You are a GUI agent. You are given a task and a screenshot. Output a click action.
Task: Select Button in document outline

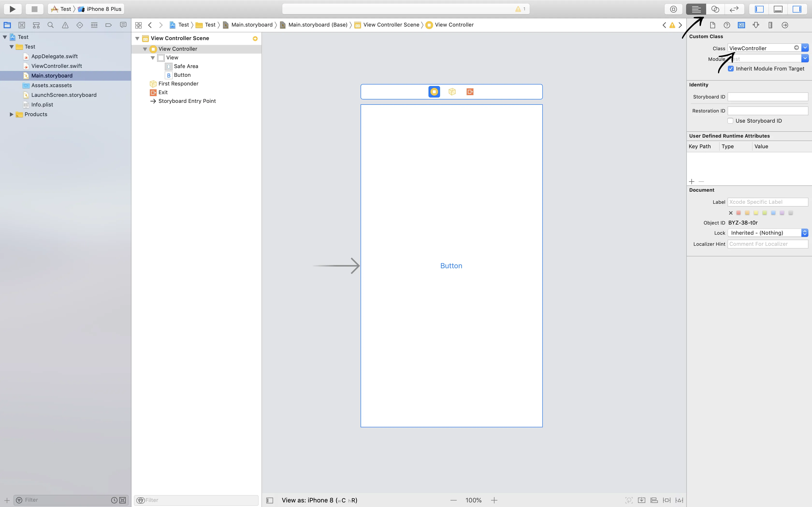click(x=182, y=75)
